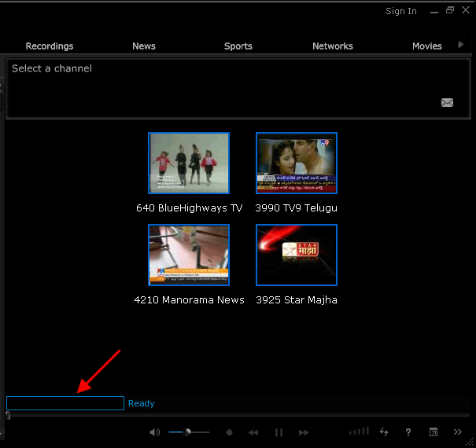Select the Sports category

(x=238, y=46)
